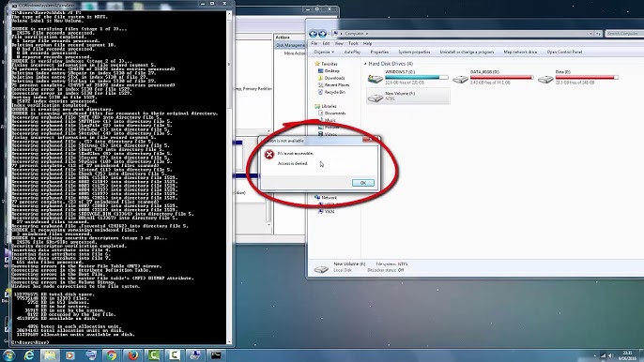Screen dimensions: 644x362
Task: Open the white Camtasia icon on taskbar
Action: pos(175,355)
